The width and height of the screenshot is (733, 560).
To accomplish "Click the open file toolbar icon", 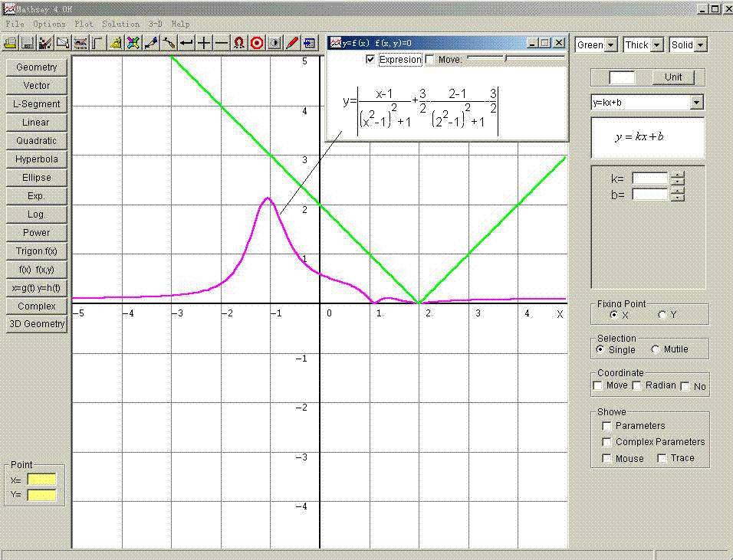I will [10, 43].
